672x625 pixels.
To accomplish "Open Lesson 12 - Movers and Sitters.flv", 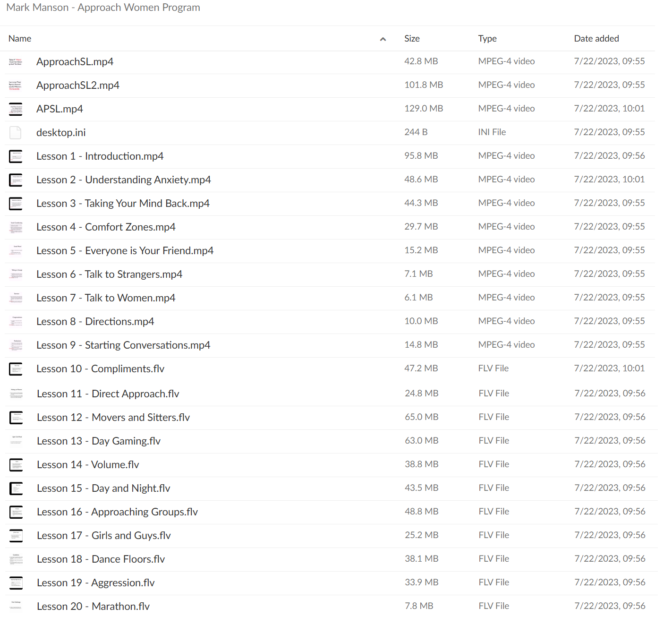I will click(x=113, y=418).
